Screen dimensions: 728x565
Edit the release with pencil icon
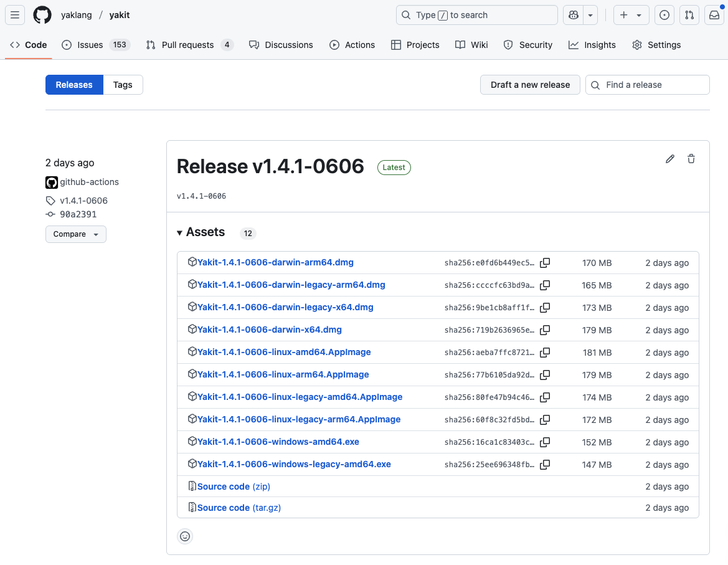click(x=669, y=159)
